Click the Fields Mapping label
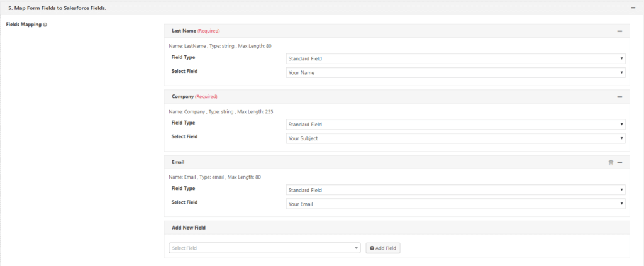The width and height of the screenshot is (644, 266). pyautogui.click(x=24, y=25)
